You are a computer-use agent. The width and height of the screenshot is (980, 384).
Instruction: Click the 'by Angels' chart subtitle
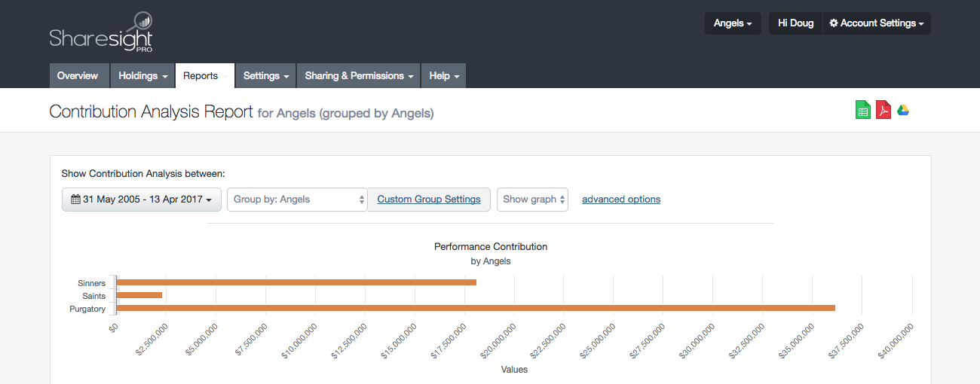491,261
